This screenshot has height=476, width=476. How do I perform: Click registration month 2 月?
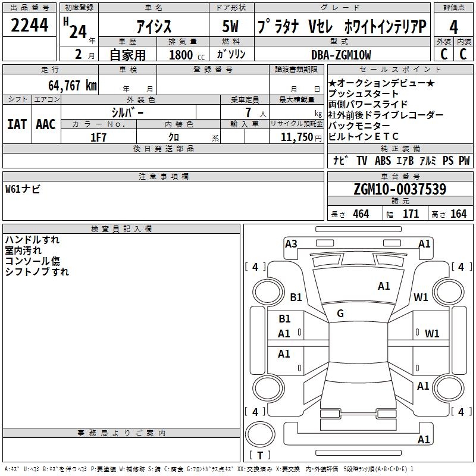click(84, 54)
